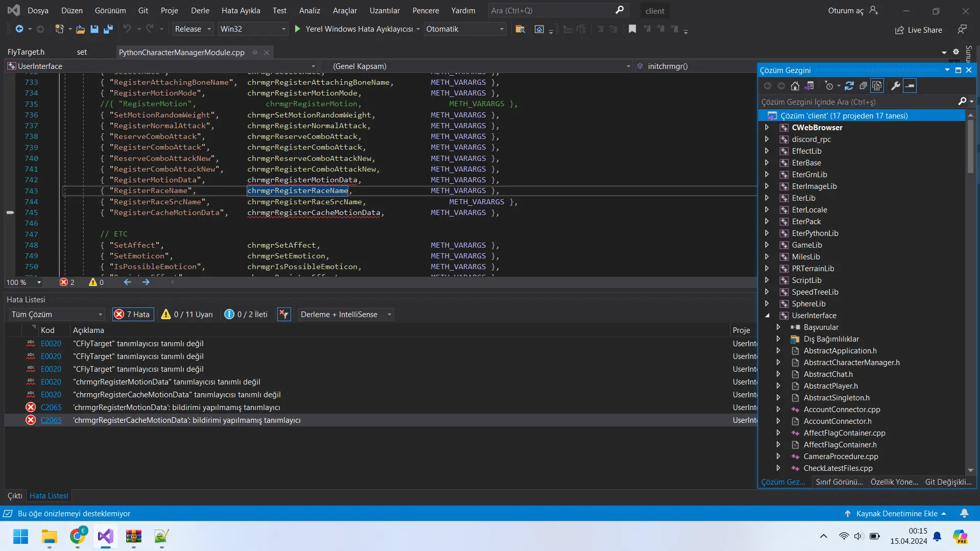The height and width of the screenshot is (551, 980).
Task: Open properties wrench icon in Solution Explorer
Action: click(x=895, y=86)
